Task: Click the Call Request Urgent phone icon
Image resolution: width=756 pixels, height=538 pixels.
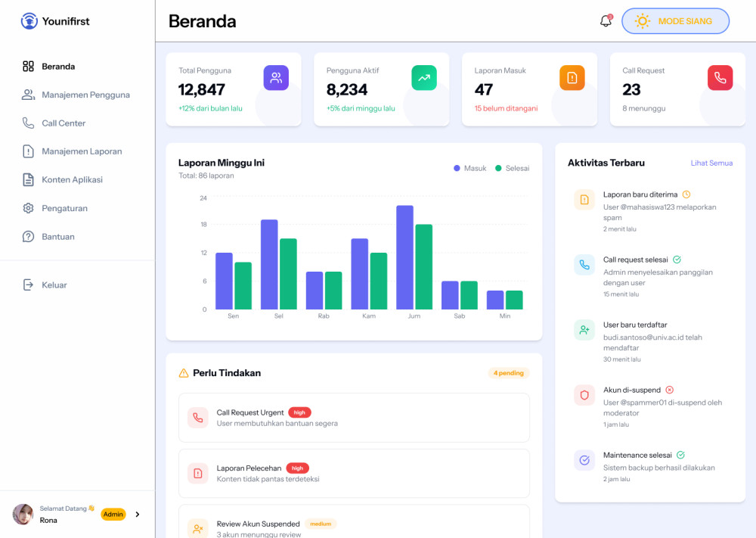Action: 198,418
